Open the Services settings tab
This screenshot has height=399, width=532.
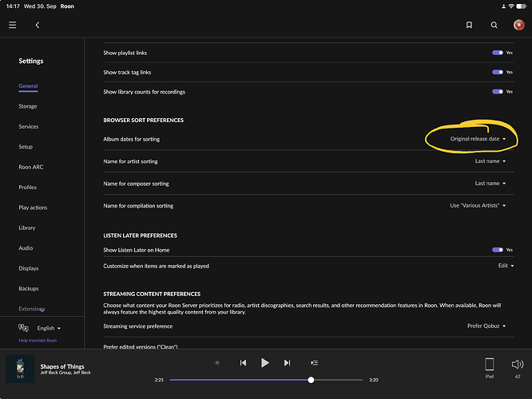pyautogui.click(x=29, y=126)
